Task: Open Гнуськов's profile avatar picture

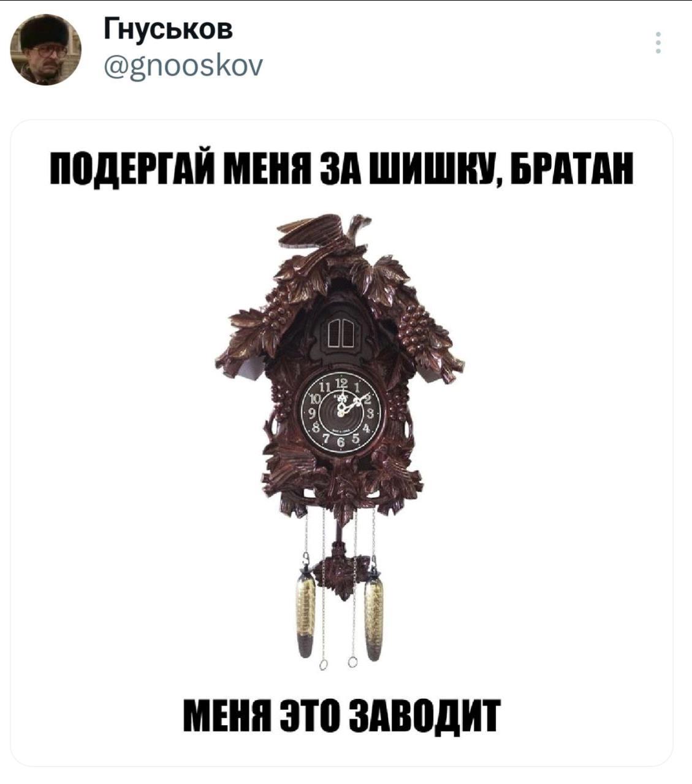Action: 46,50
